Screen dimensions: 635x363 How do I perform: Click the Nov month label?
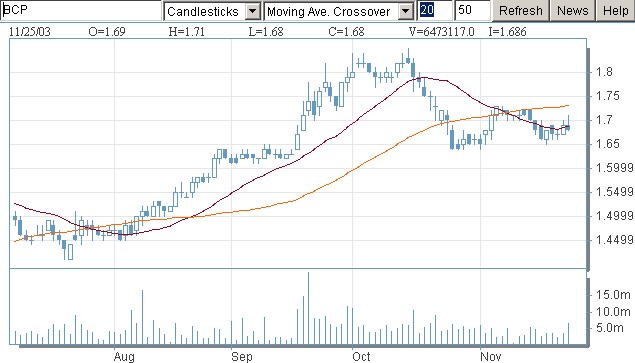490,357
